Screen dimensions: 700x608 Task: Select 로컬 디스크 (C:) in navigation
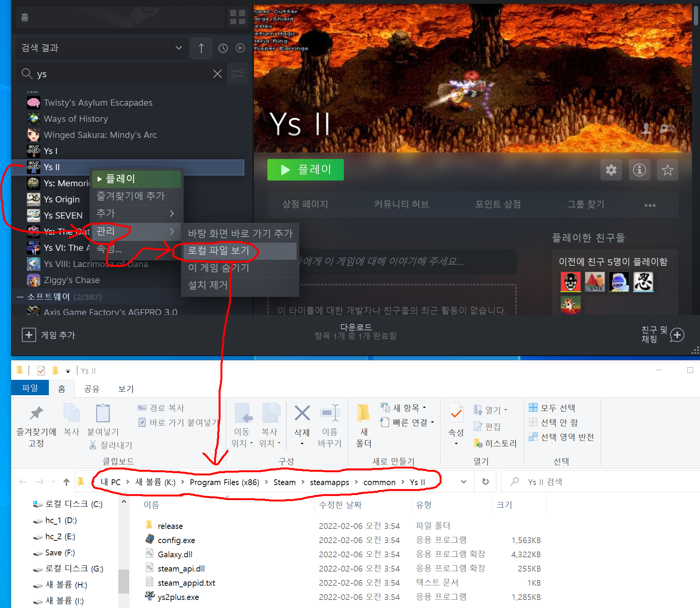point(74,504)
